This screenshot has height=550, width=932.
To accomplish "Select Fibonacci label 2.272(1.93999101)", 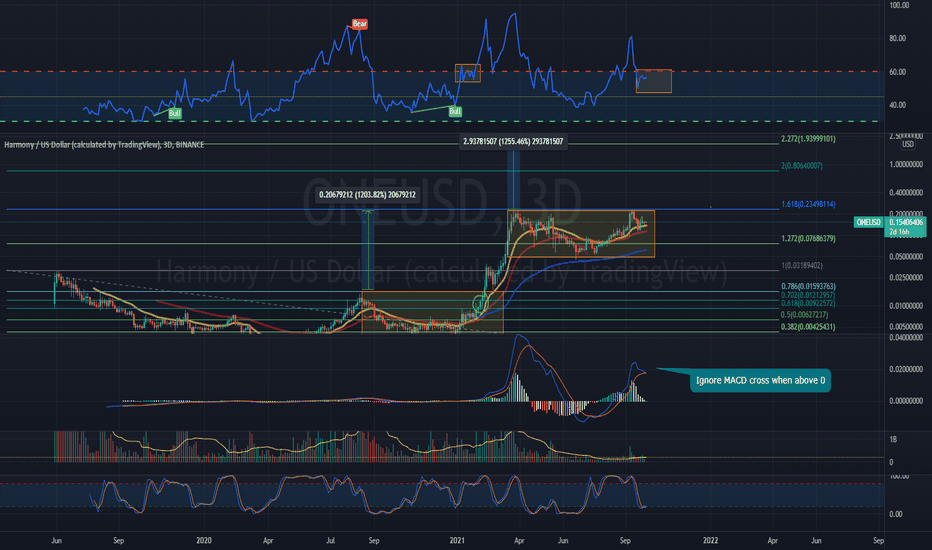I will [x=808, y=139].
